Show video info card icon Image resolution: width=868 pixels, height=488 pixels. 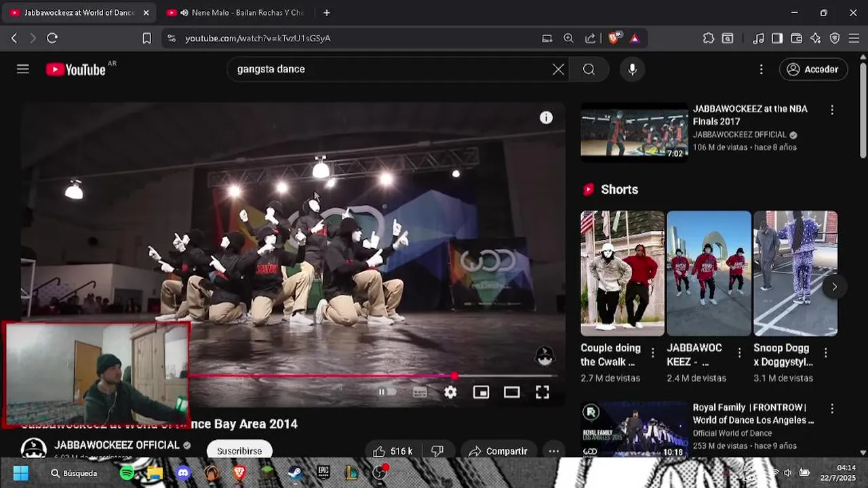point(546,118)
